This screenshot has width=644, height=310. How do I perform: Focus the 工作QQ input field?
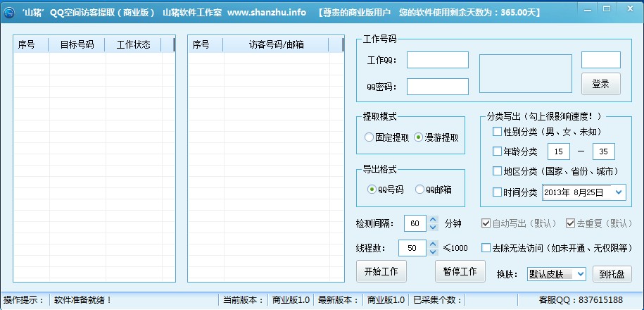[x=437, y=60]
